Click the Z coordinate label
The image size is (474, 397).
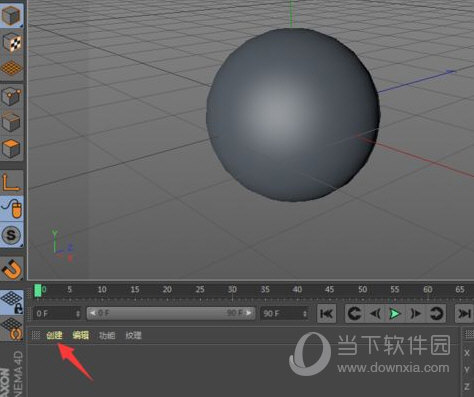click(467, 386)
